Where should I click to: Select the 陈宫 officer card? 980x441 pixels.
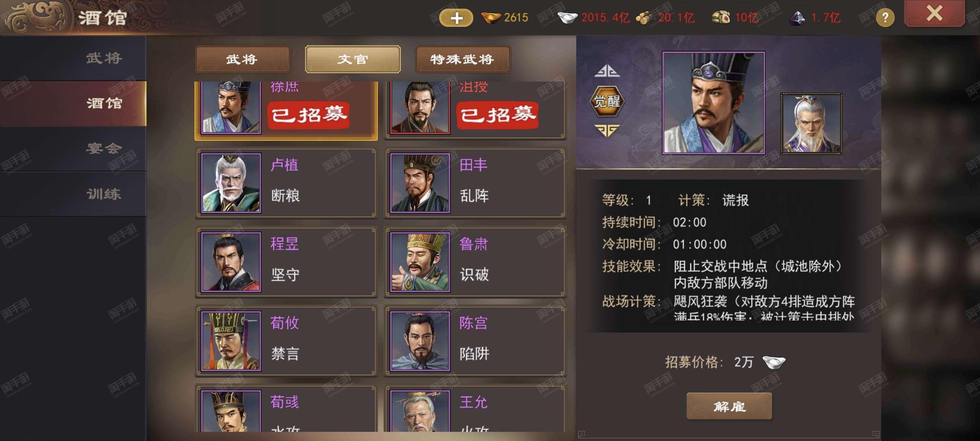point(475,341)
